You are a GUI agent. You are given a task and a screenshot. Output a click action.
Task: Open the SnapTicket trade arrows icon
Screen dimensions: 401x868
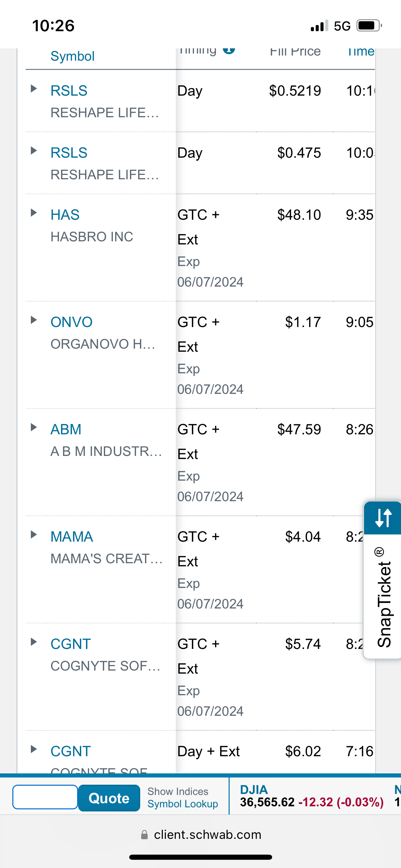click(x=383, y=518)
